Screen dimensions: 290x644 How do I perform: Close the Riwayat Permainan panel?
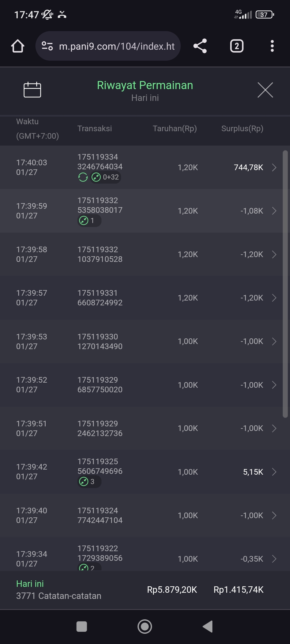click(x=265, y=90)
